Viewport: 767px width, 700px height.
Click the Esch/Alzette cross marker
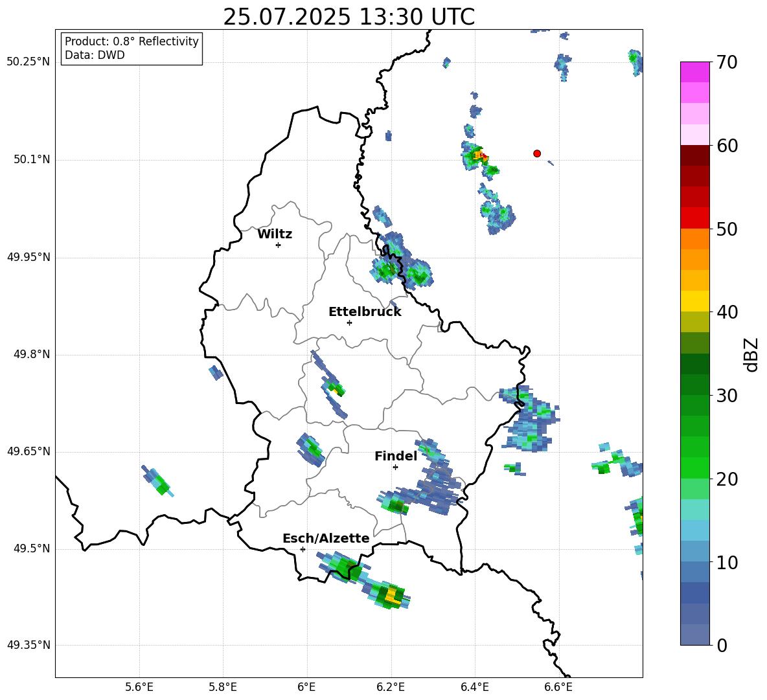pyautogui.click(x=303, y=549)
